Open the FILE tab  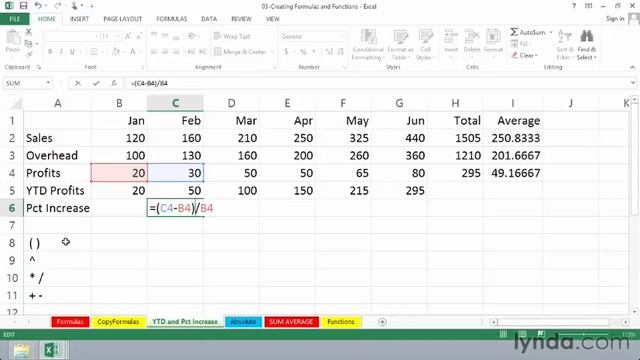pos(15,19)
